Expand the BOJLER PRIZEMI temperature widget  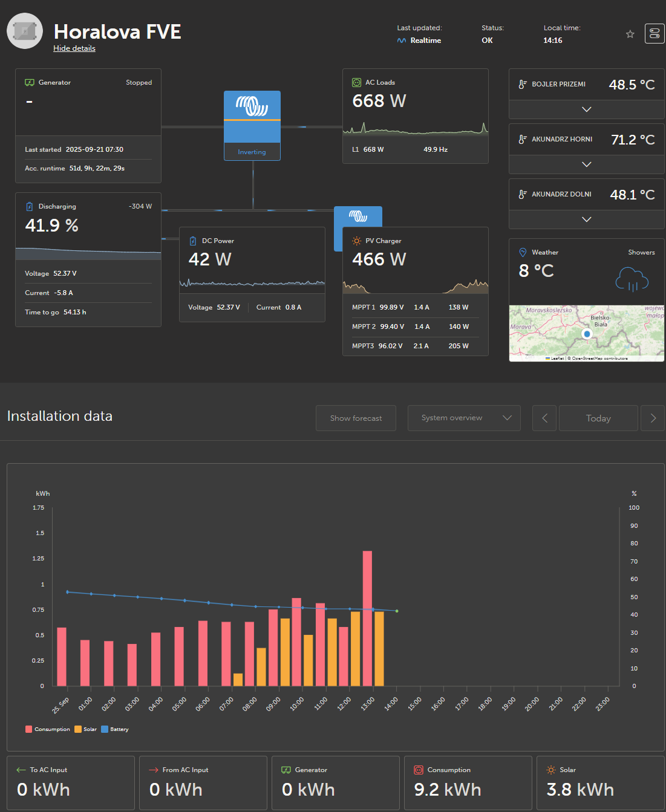click(x=586, y=109)
